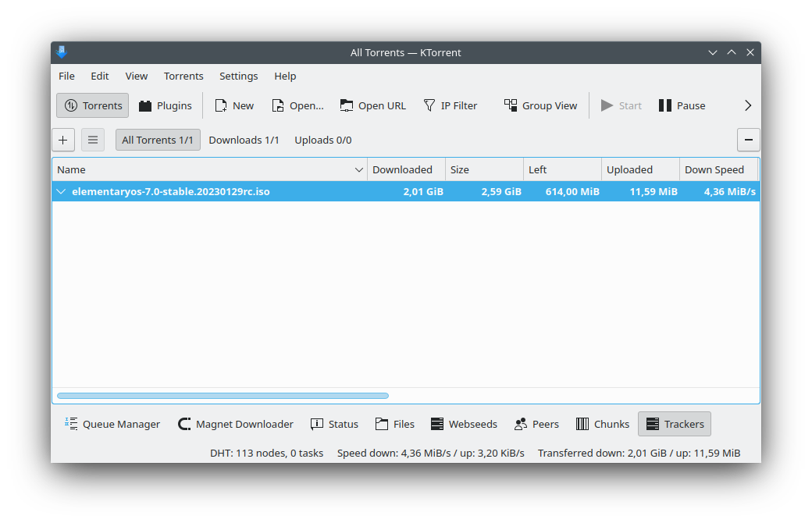Show the Status panel
The height and width of the screenshot is (523, 812).
[x=334, y=424]
